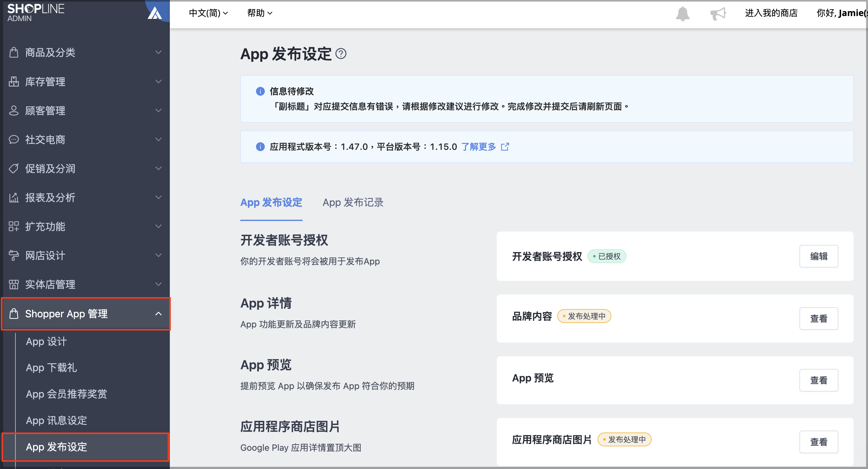The height and width of the screenshot is (469, 868).
Task: Open App 下载礼 submenu item
Action: point(51,368)
